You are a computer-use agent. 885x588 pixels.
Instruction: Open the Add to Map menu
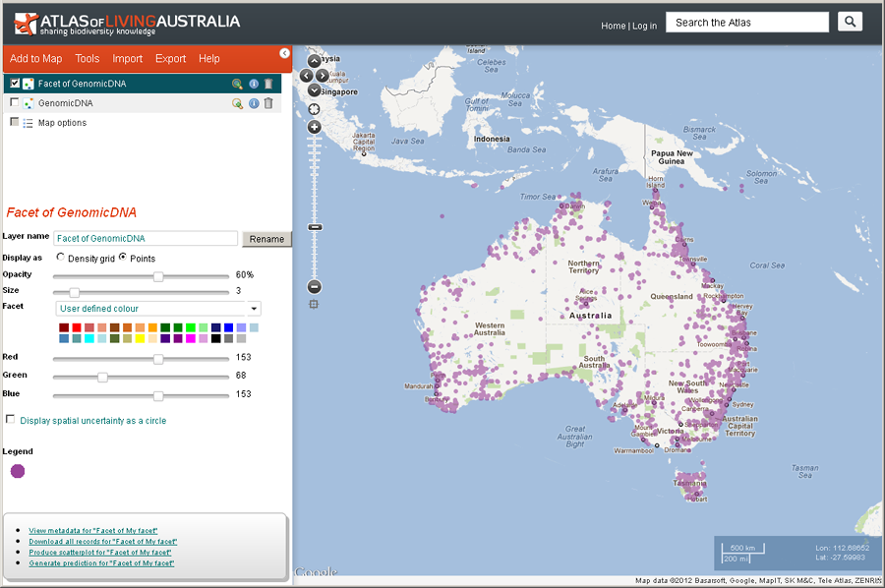pyautogui.click(x=35, y=59)
